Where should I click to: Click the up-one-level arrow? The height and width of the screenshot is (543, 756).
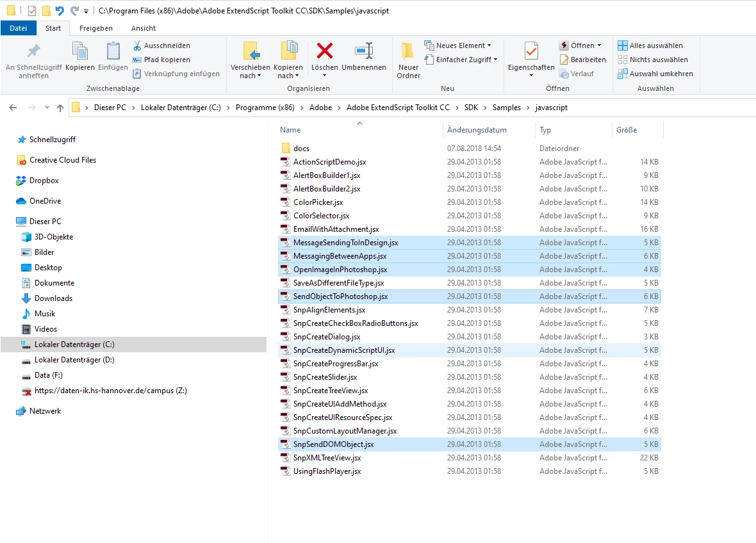click(x=60, y=108)
